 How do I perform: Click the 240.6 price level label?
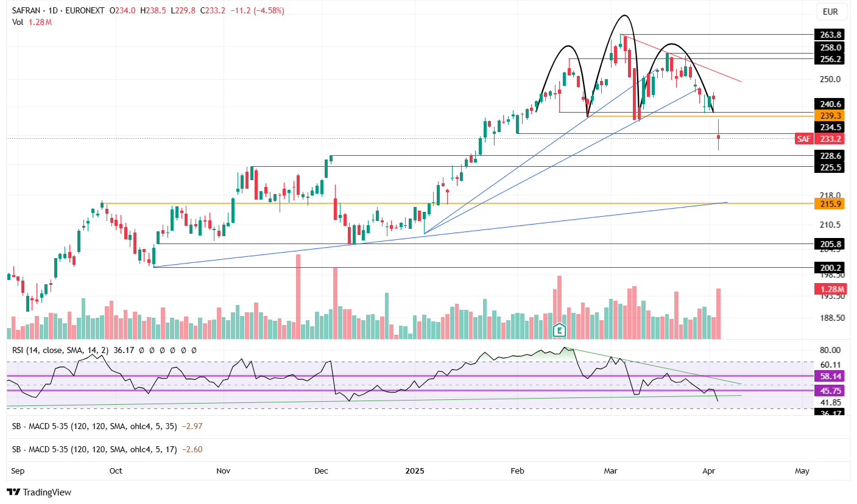(831, 104)
